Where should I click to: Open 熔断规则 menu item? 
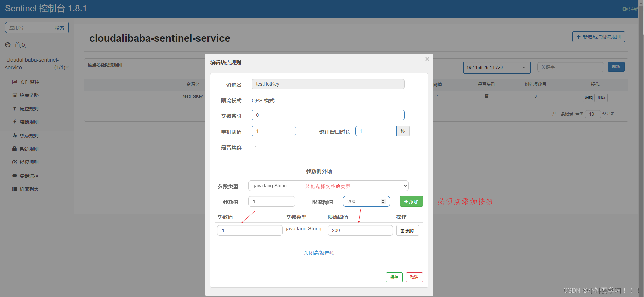pos(29,122)
